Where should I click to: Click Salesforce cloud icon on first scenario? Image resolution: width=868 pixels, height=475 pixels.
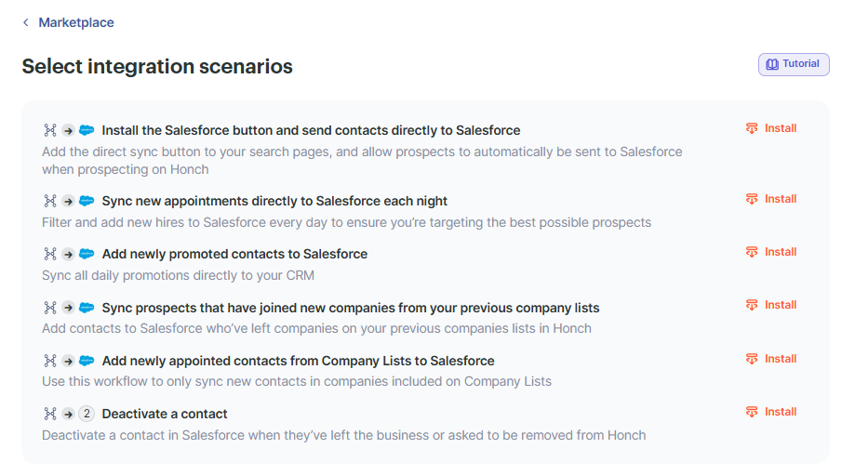click(x=87, y=130)
